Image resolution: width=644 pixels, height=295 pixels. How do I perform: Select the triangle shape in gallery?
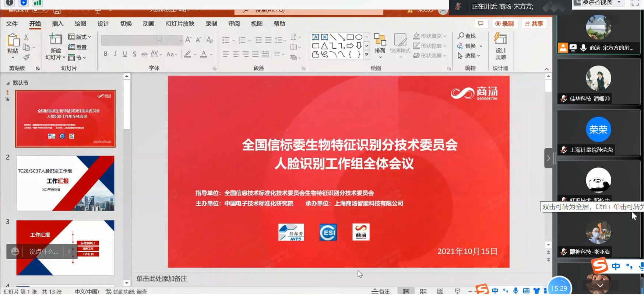tap(324, 46)
